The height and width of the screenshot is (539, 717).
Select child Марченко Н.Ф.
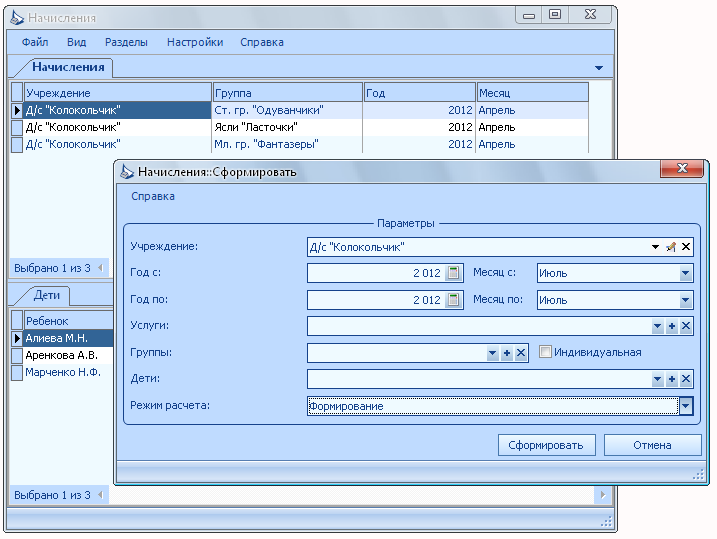pos(69,373)
